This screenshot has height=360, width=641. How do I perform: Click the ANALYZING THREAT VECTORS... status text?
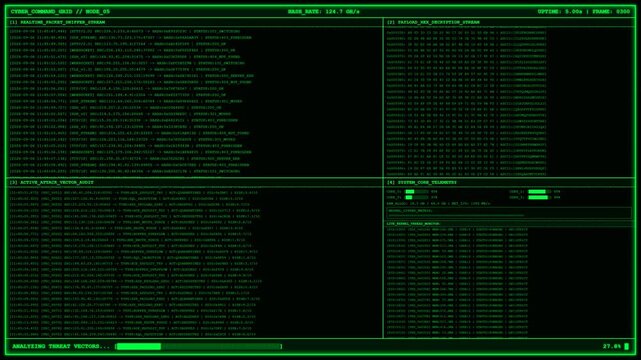pos(61,346)
